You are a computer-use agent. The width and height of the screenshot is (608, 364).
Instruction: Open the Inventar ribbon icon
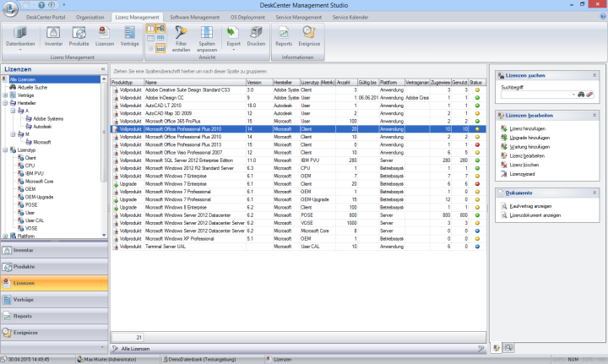[53, 35]
